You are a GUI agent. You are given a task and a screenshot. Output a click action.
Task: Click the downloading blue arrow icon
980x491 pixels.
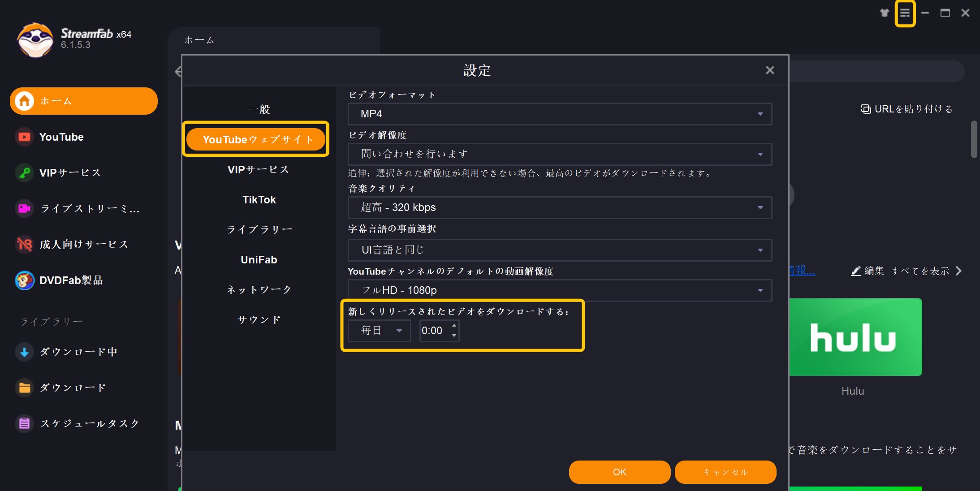(x=25, y=352)
